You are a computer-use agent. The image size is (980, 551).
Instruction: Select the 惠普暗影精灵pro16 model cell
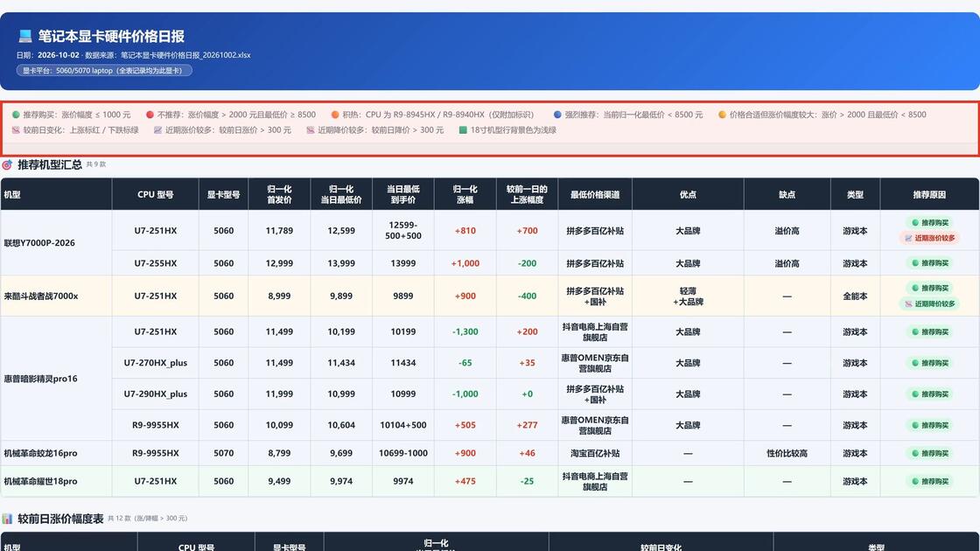[x=56, y=379]
